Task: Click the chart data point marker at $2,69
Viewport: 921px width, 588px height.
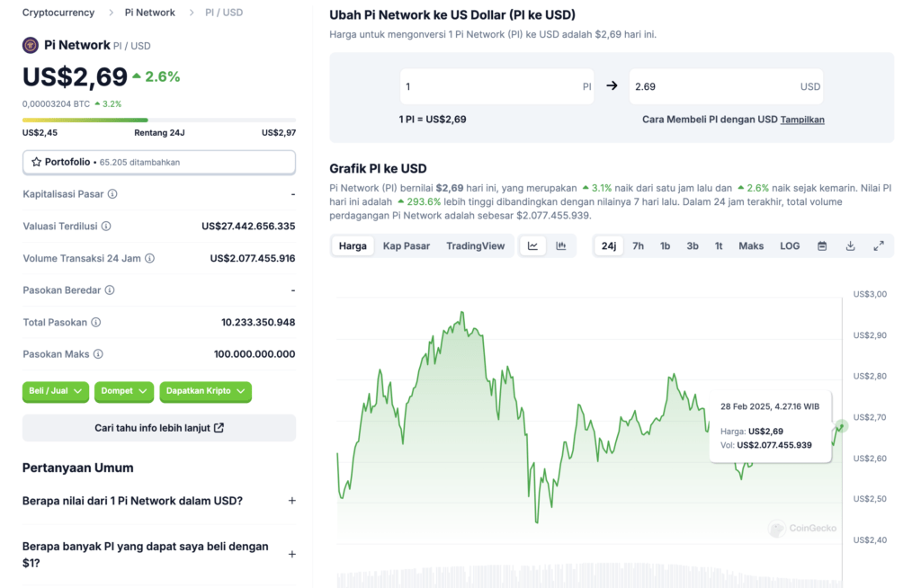Action: (x=841, y=426)
